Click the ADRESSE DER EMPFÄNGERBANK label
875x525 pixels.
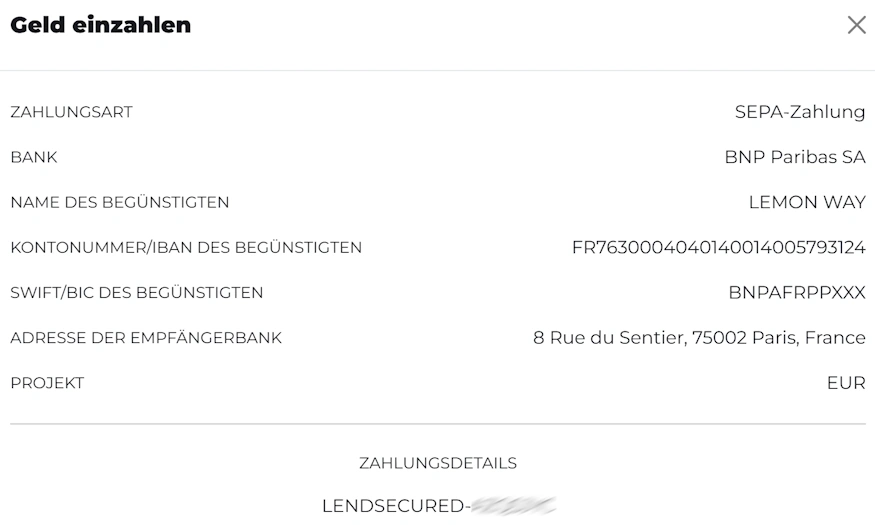(146, 338)
